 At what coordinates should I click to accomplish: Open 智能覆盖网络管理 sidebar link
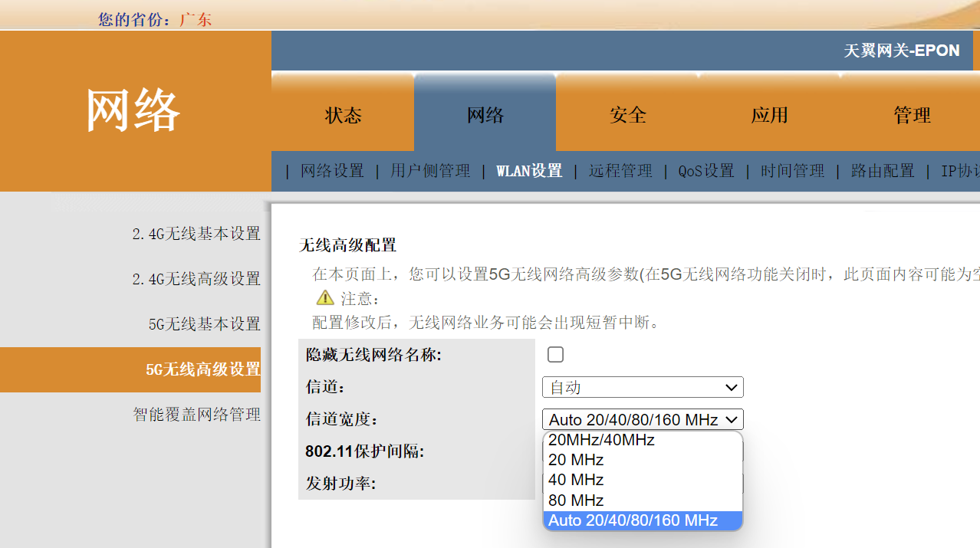(x=197, y=415)
